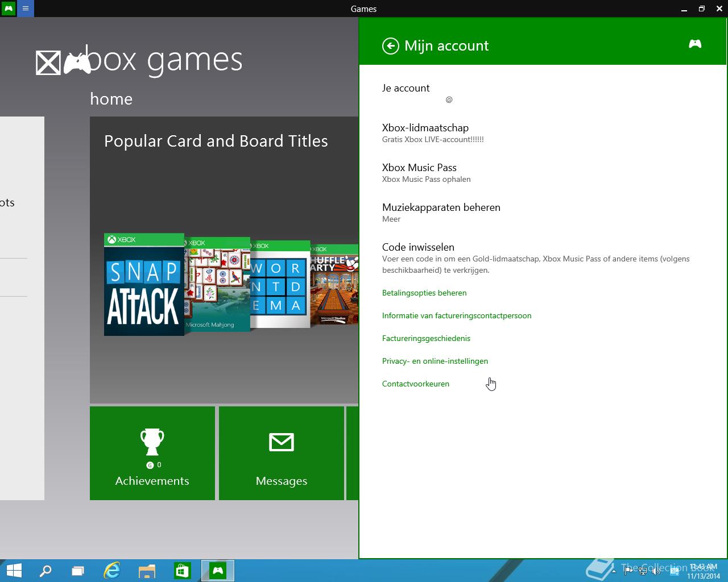Open File Explorer from taskbar
This screenshot has width=728, height=582.
[x=147, y=571]
